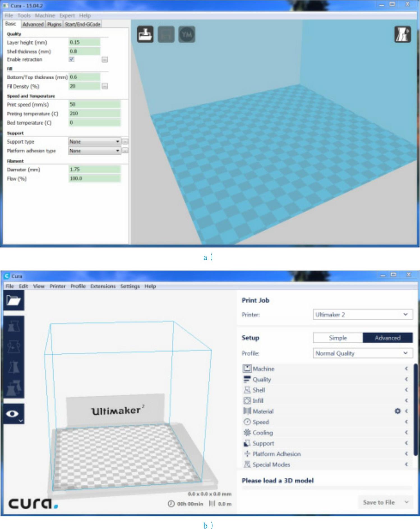Viewport: 420px width, 529px height.
Task: Open the Profile menu in newer Cura
Action: (78, 286)
